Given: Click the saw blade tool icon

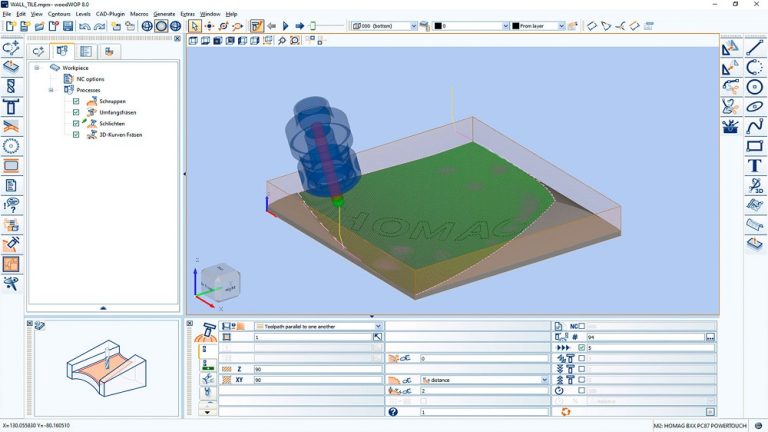Looking at the screenshot, I should coord(11,146).
